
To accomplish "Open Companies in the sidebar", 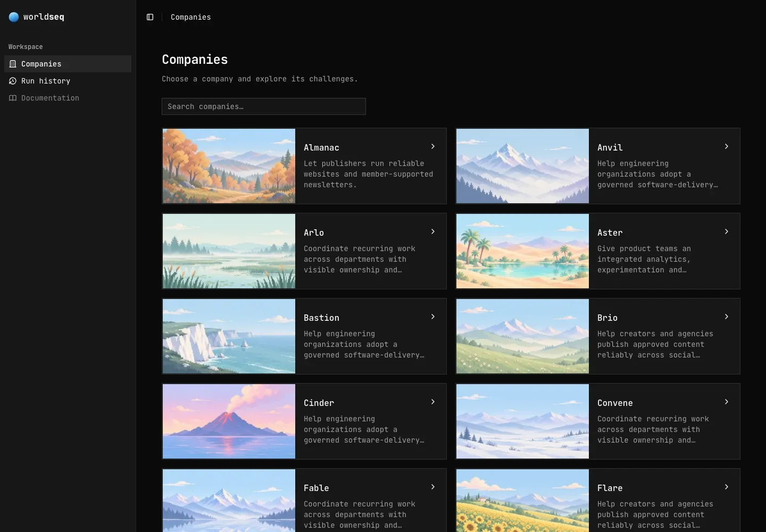I will click(68, 64).
